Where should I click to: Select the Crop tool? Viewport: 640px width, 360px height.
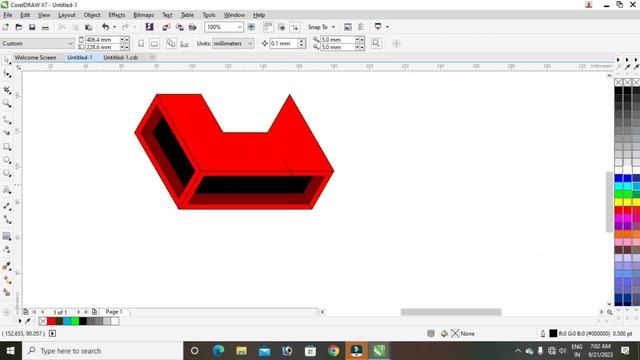point(7,90)
